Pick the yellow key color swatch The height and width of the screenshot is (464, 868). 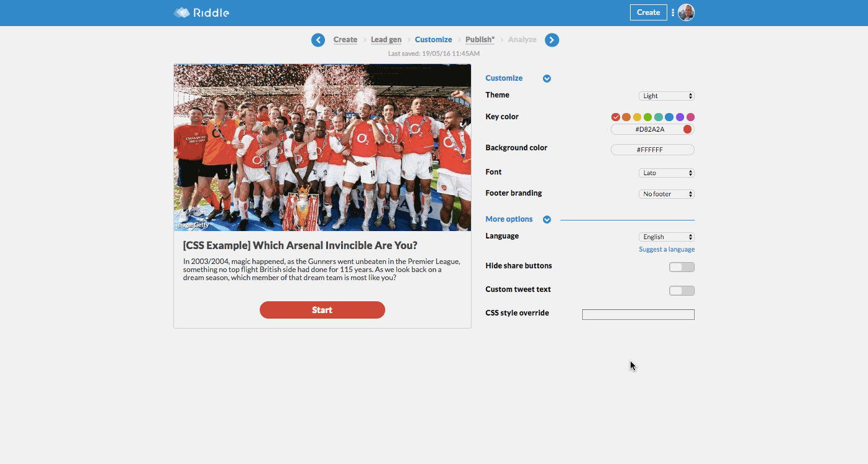coord(637,117)
